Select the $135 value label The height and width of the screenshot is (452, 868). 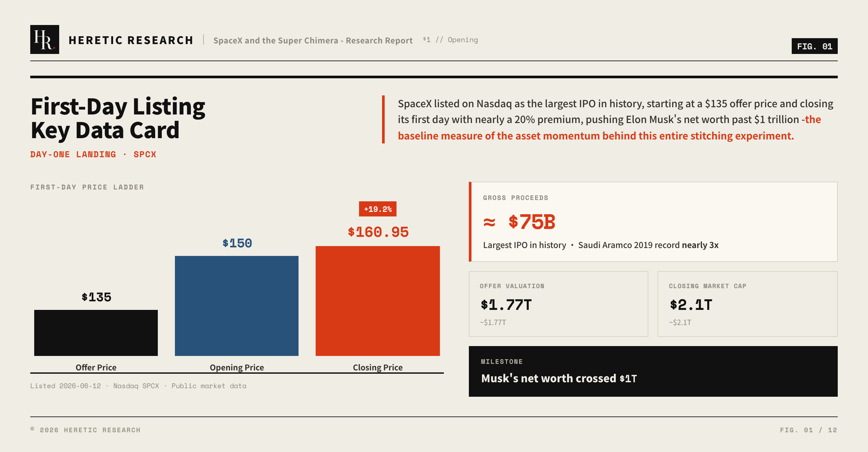coord(96,297)
